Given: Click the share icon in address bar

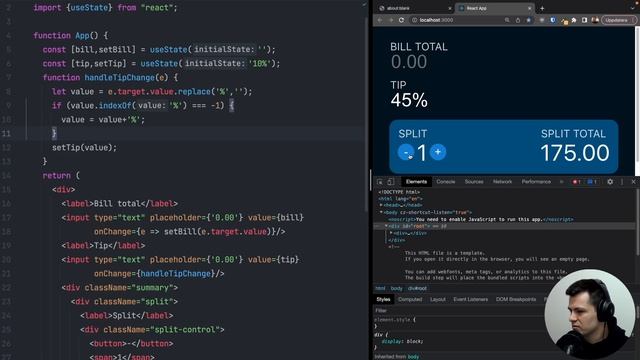Looking at the screenshot, I should 518,20.
